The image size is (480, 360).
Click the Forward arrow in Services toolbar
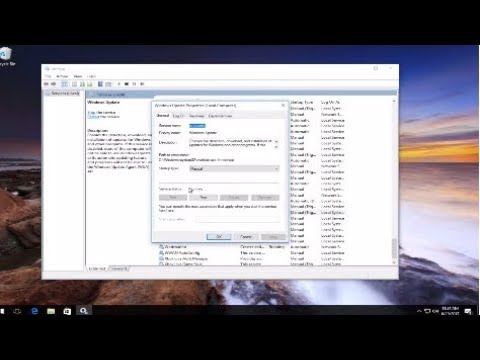point(53,84)
